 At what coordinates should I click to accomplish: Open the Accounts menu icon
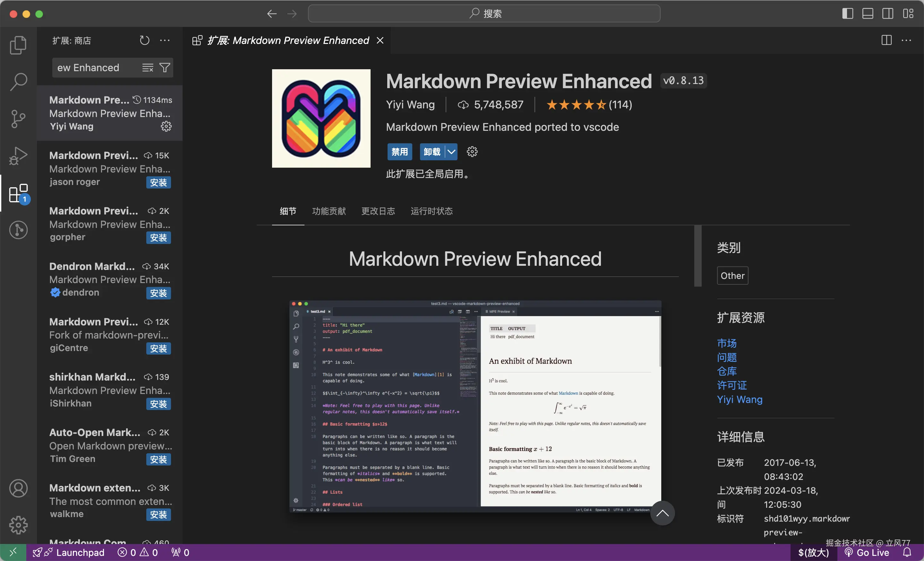(x=18, y=488)
